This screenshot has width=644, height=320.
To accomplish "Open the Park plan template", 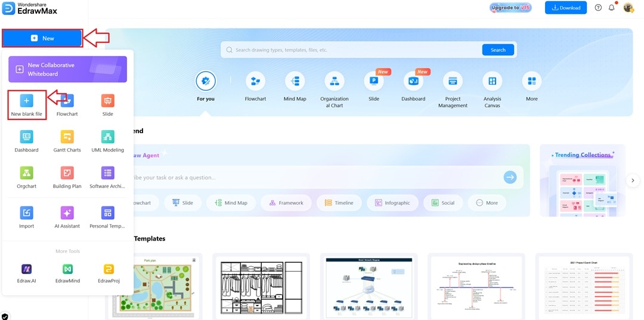I will tap(154, 287).
